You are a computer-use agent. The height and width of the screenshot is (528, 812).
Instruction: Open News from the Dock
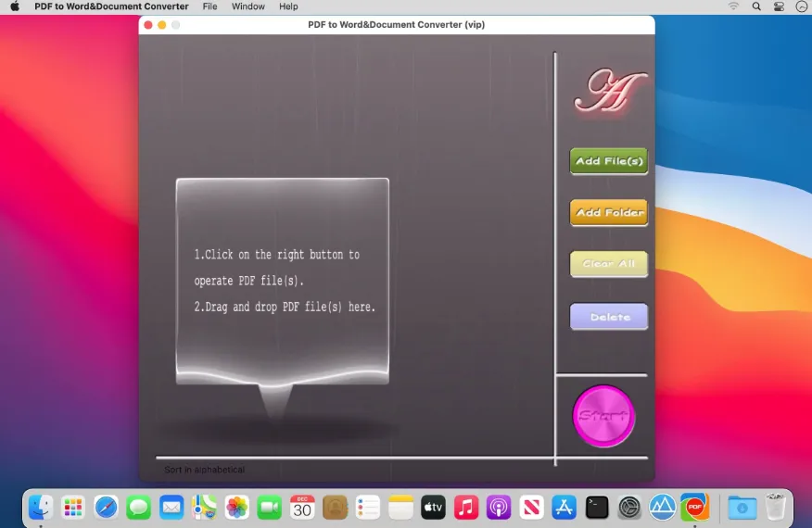tap(531, 508)
